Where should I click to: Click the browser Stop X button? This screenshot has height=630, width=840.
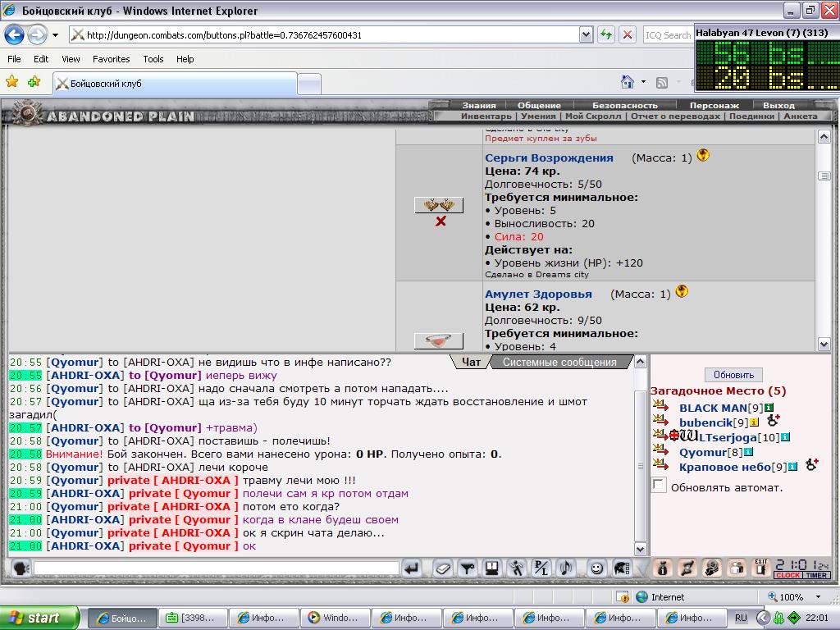[x=627, y=34]
